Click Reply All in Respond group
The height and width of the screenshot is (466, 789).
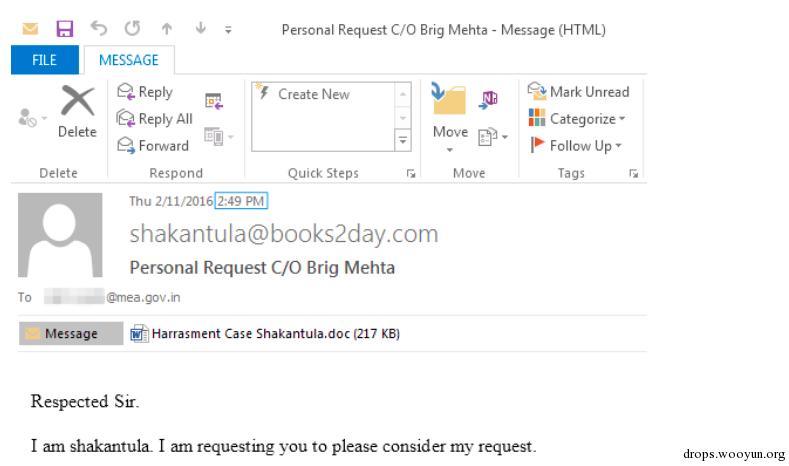coord(155,119)
